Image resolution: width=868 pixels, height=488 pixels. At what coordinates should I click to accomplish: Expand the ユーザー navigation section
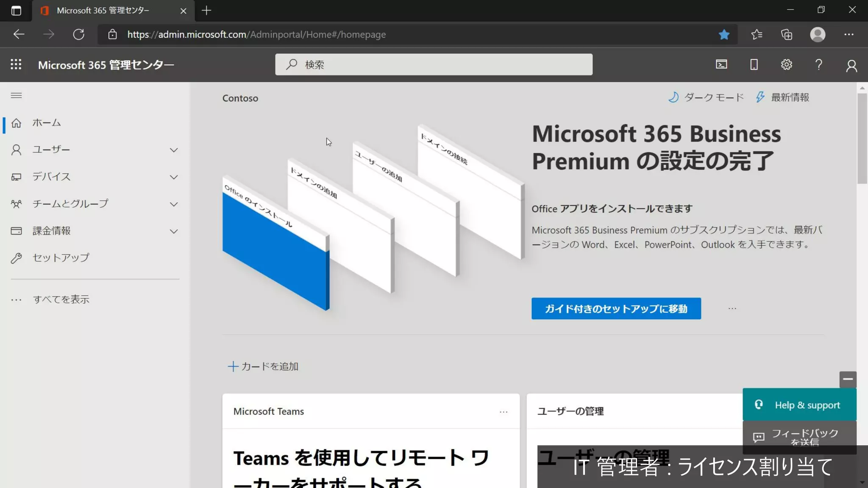tap(173, 150)
